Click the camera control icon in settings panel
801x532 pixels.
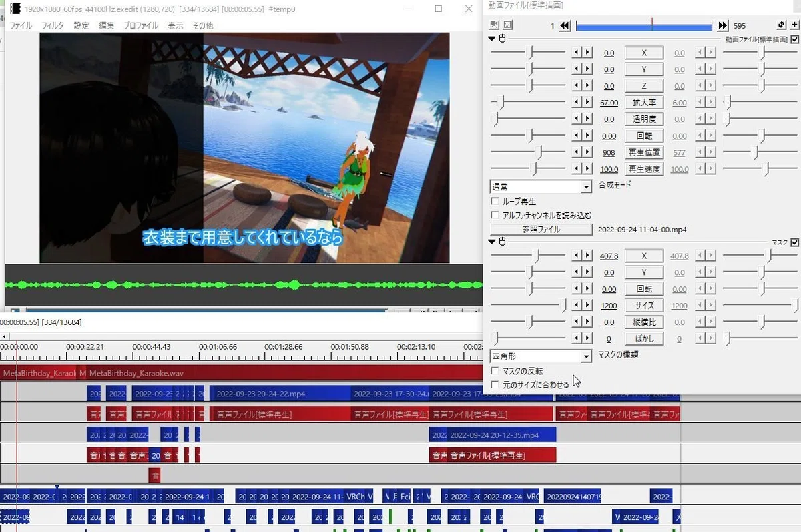pyautogui.click(x=495, y=25)
